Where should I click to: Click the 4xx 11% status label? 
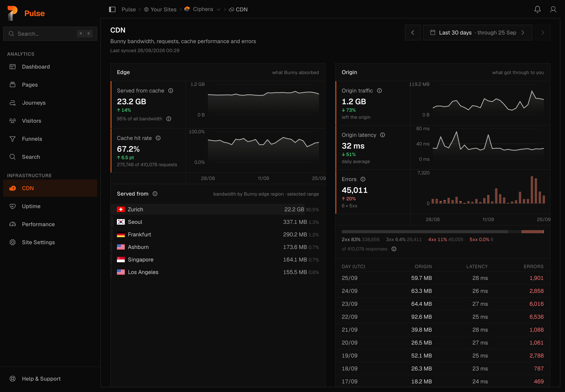point(437,239)
